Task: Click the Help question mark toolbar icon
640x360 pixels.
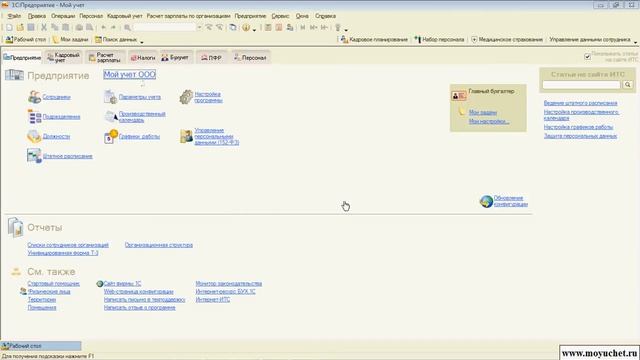Action: coord(246,27)
